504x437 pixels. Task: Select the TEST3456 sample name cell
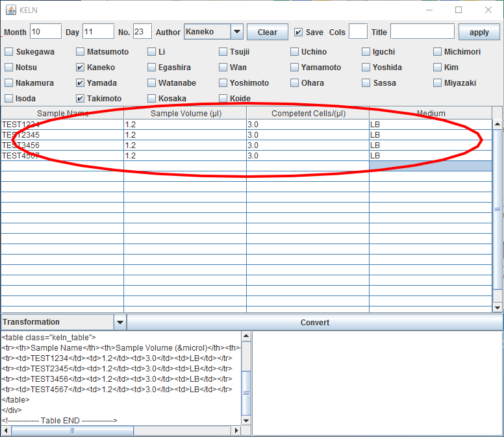(x=62, y=145)
